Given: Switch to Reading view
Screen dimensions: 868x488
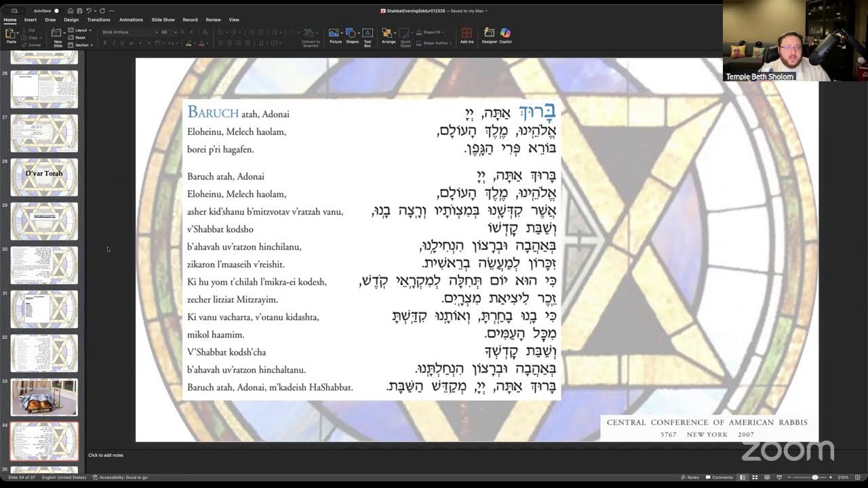Looking at the screenshot, I should (766, 477).
